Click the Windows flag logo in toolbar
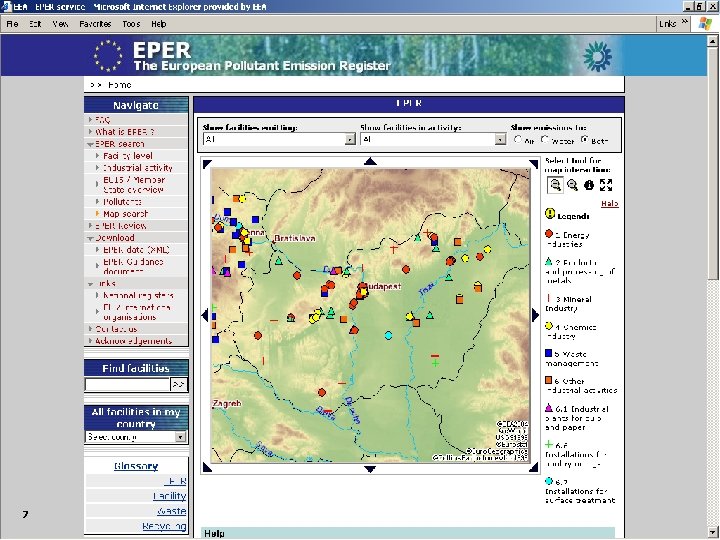The width and height of the screenshot is (720, 540). (x=705, y=24)
